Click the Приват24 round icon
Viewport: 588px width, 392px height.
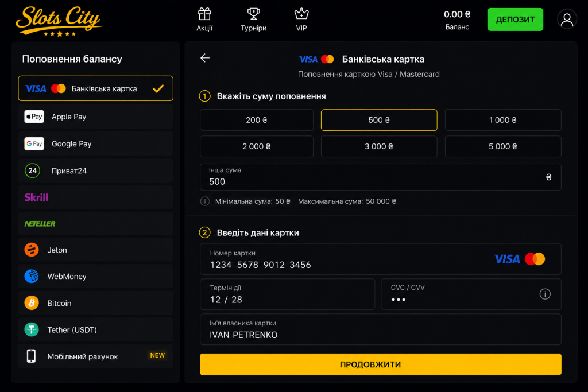tap(33, 171)
